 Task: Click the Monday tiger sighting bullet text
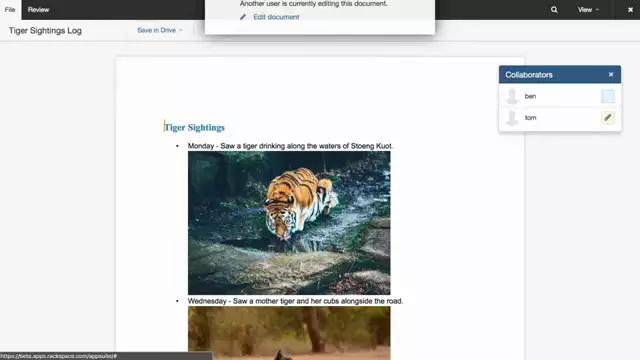(290, 146)
